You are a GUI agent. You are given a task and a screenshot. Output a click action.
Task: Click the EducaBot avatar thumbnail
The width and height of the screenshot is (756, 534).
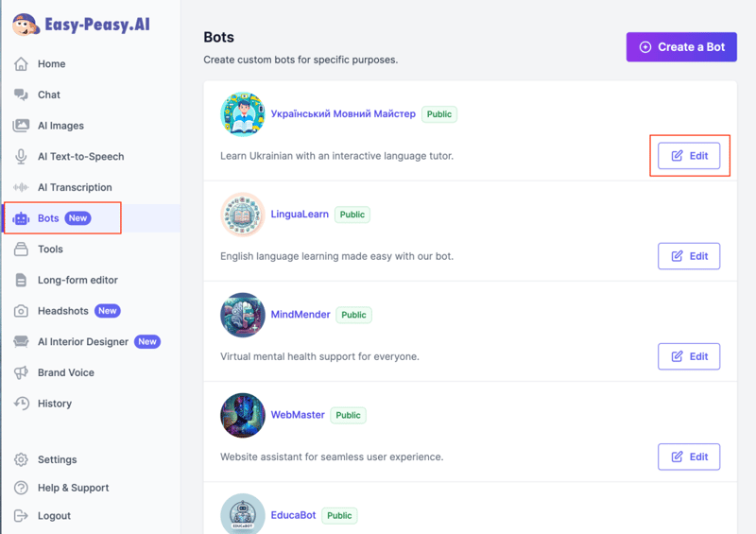[243, 514]
